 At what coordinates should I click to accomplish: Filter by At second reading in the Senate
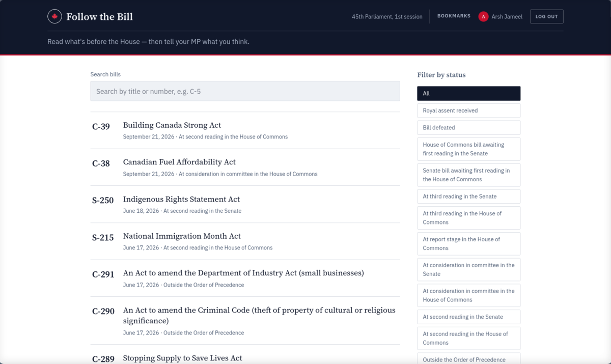coord(468,317)
